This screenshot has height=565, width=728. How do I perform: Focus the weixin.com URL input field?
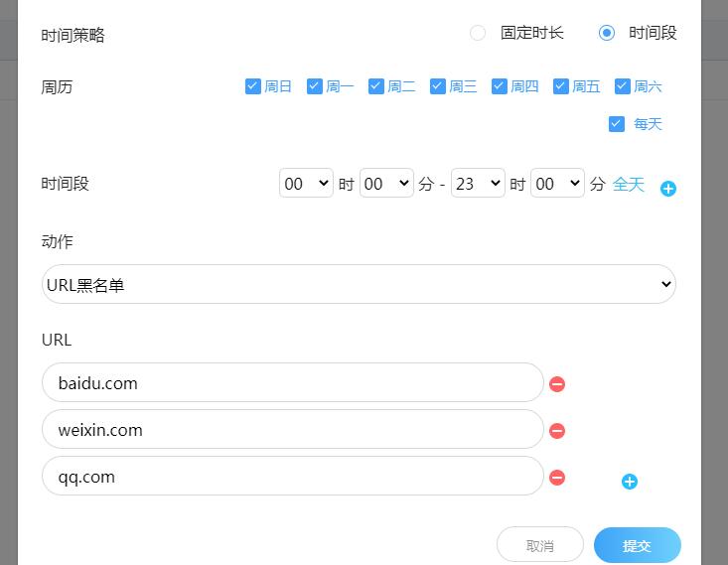tap(293, 429)
